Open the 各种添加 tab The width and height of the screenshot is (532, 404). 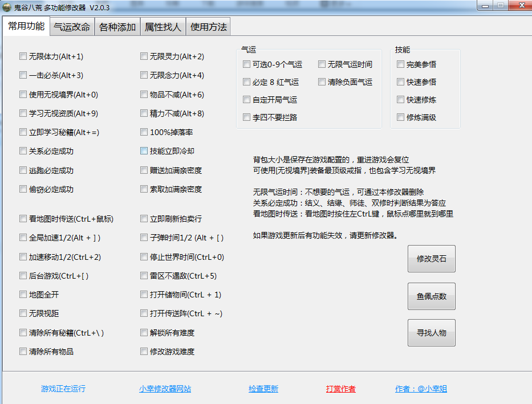(x=117, y=27)
